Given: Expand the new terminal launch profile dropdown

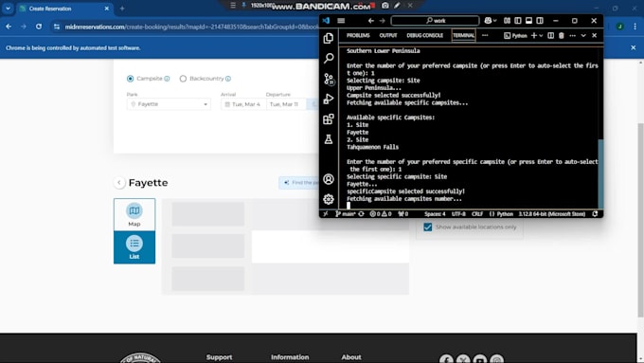Looking at the screenshot, I should click(x=541, y=36).
